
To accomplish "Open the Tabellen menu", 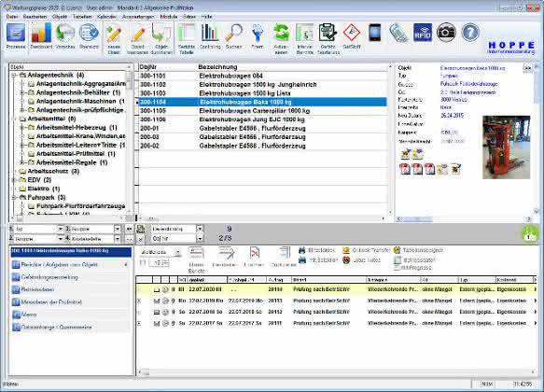I will (82, 16).
